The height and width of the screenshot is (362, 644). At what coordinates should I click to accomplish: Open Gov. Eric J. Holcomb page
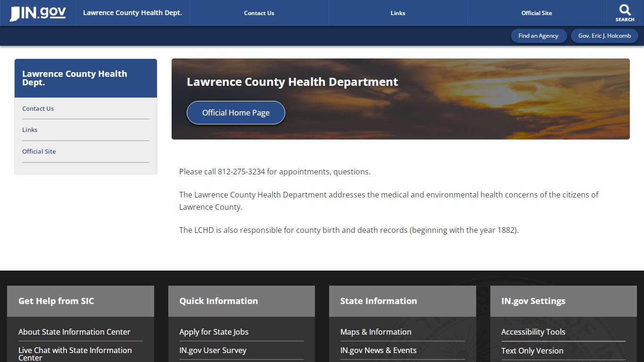pos(605,35)
